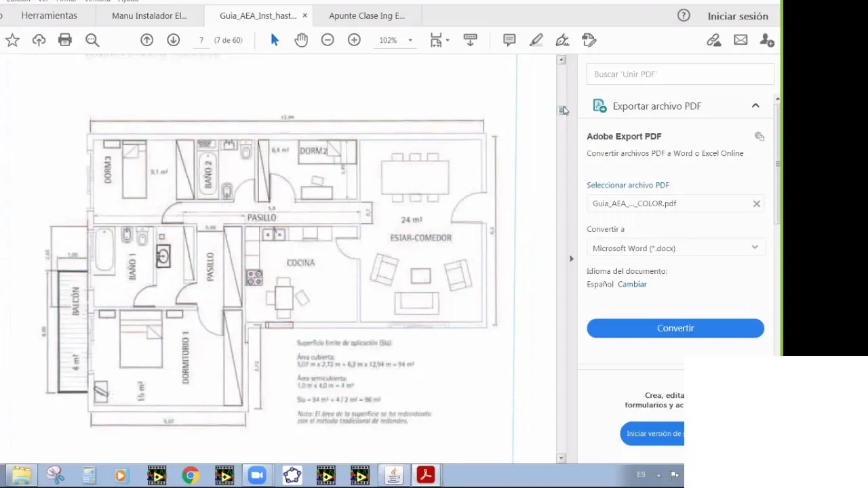The image size is (868, 488).
Task: Open the help question mark icon
Action: click(684, 16)
